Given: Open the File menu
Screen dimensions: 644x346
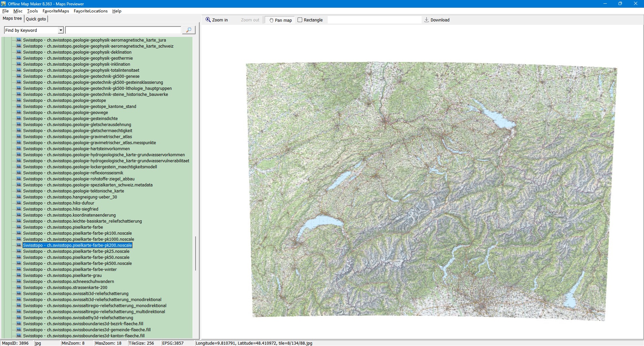Looking at the screenshot, I should pyautogui.click(x=5, y=11).
